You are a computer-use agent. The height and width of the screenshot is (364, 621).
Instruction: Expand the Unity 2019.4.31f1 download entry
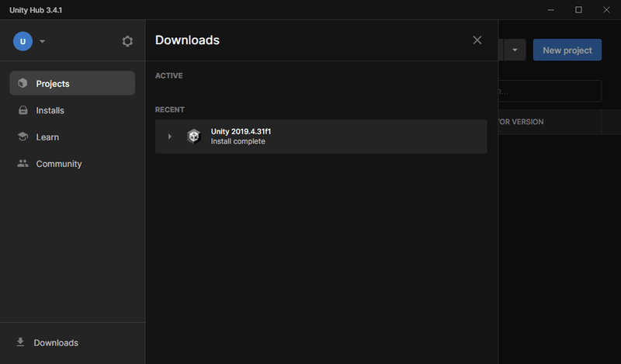point(169,137)
